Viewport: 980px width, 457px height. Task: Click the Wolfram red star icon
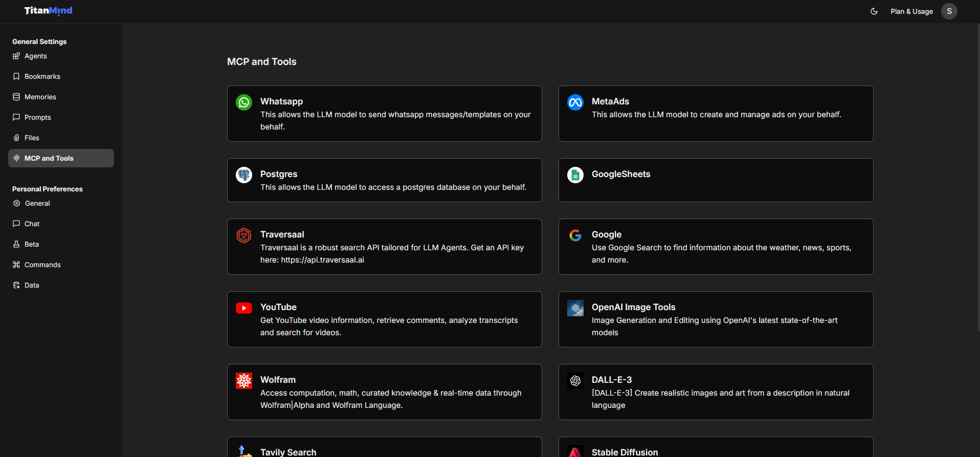(x=244, y=381)
